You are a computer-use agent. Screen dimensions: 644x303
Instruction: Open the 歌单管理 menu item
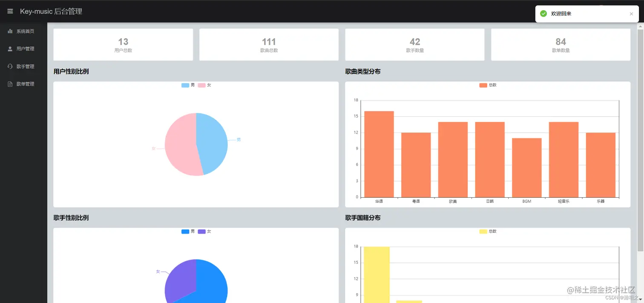point(23,84)
